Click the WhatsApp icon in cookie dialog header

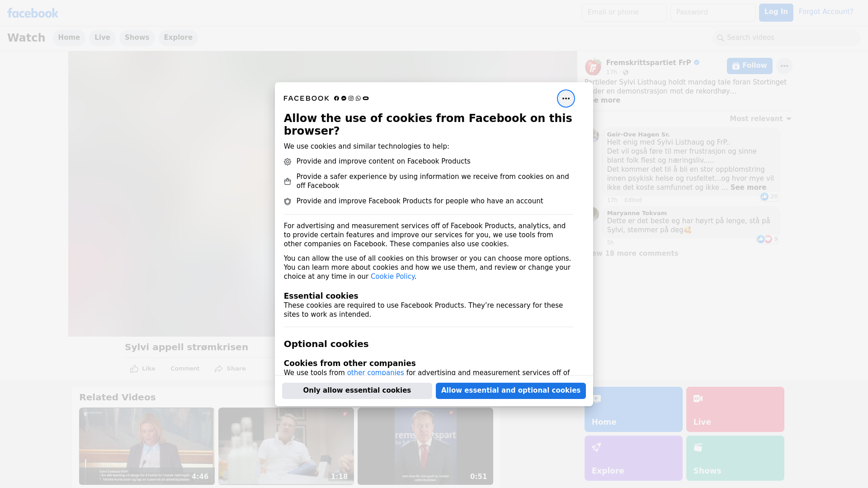(358, 99)
